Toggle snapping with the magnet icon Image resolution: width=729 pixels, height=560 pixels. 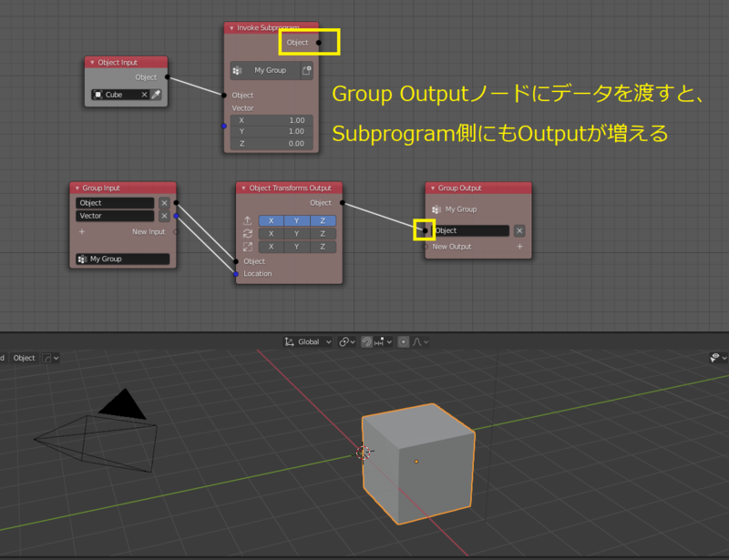tap(367, 341)
